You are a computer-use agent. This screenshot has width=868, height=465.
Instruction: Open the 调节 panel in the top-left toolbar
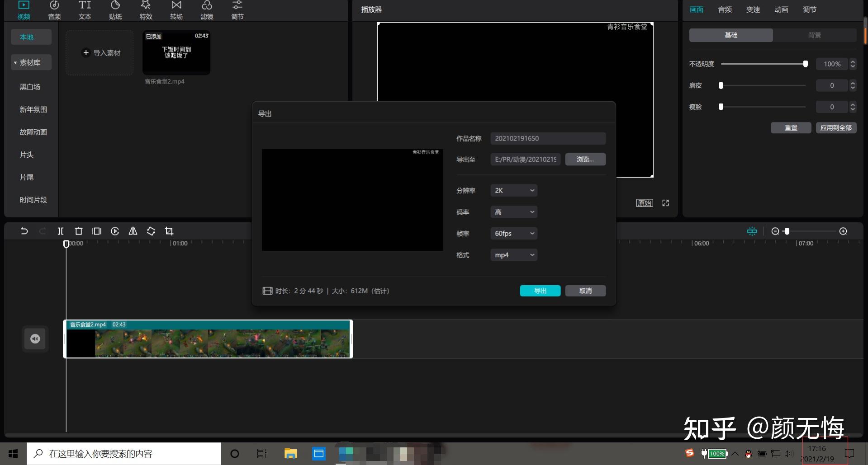pos(237,10)
